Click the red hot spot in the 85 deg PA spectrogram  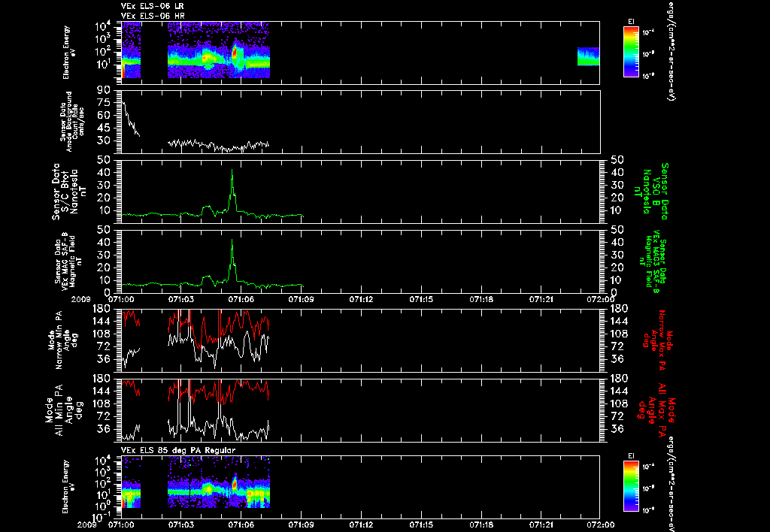click(235, 484)
